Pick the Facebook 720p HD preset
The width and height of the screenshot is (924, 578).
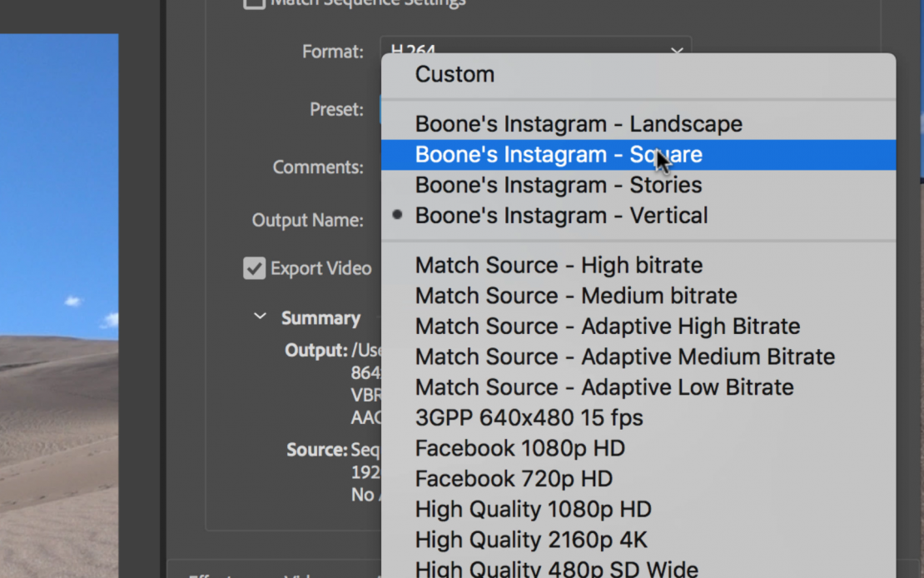[x=514, y=479]
